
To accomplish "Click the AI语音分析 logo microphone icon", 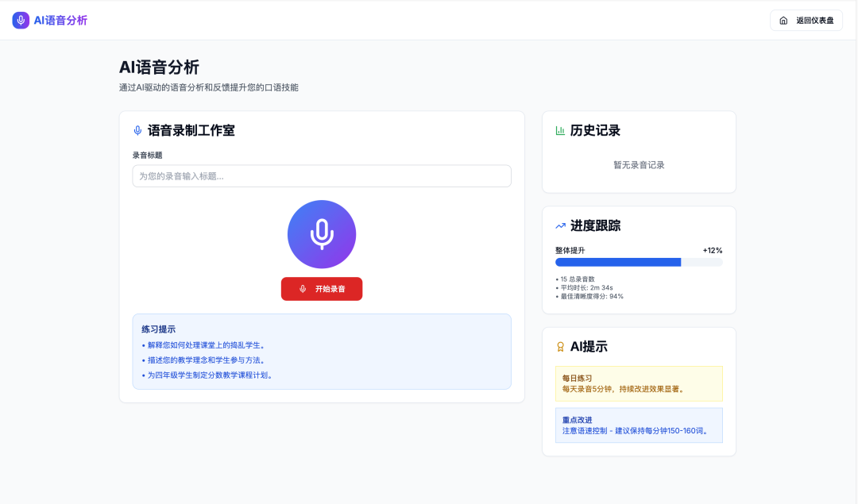I will (21, 20).
